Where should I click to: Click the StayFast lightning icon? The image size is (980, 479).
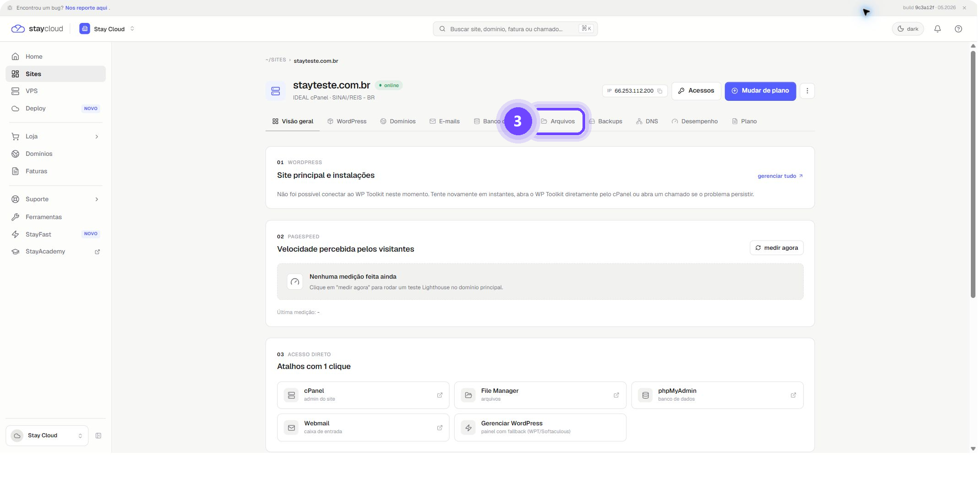[x=15, y=234]
